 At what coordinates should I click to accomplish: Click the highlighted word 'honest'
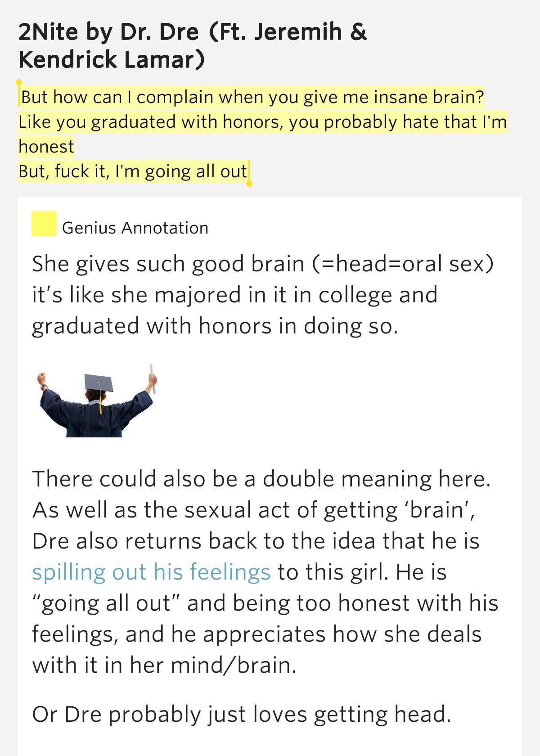pyautogui.click(x=46, y=147)
